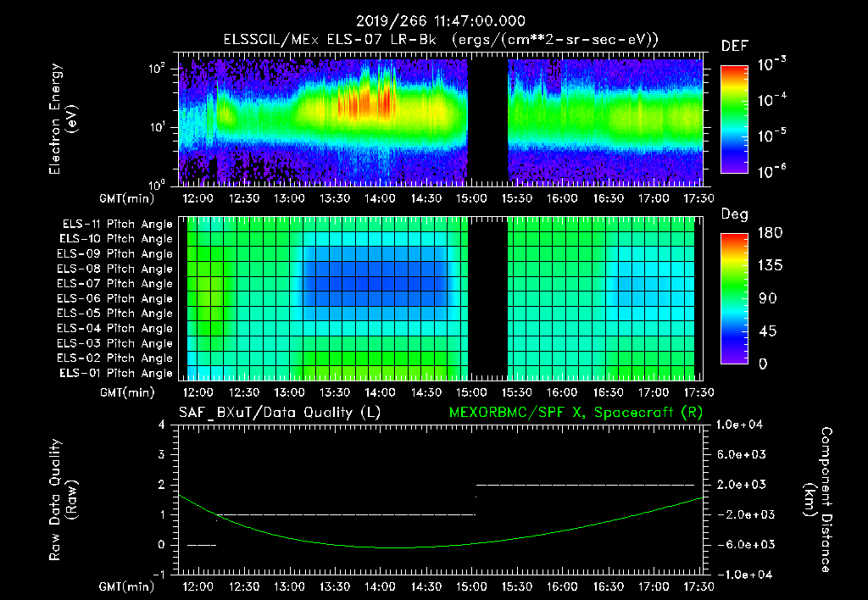Click the 90 tick on Deg scale

[770, 298]
